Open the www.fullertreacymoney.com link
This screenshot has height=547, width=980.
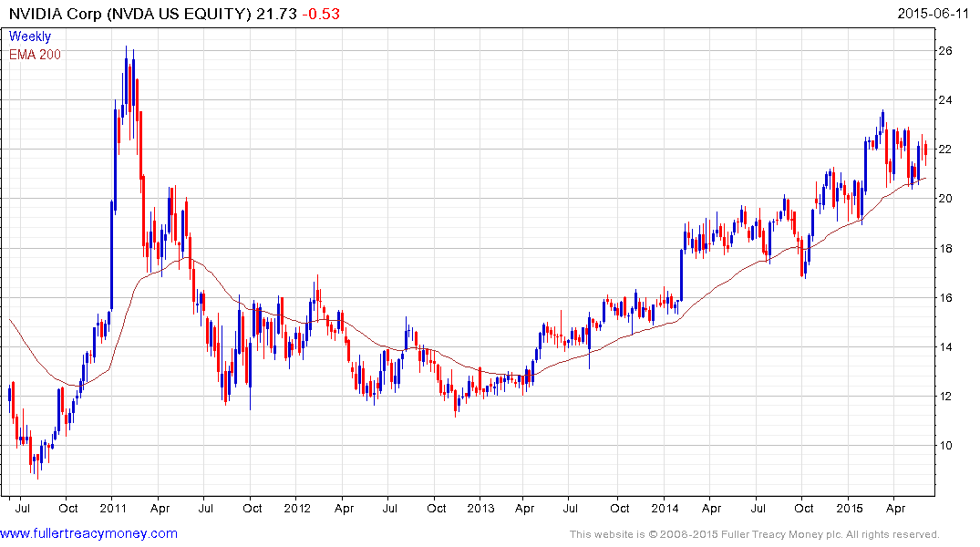tap(88, 534)
